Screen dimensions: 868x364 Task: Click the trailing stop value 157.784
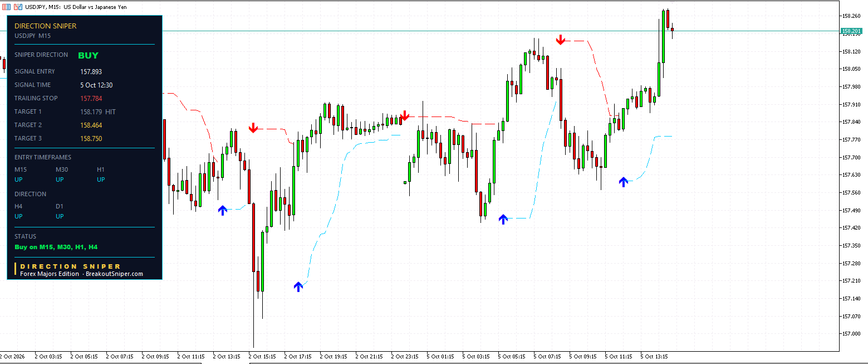(x=91, y=98)
